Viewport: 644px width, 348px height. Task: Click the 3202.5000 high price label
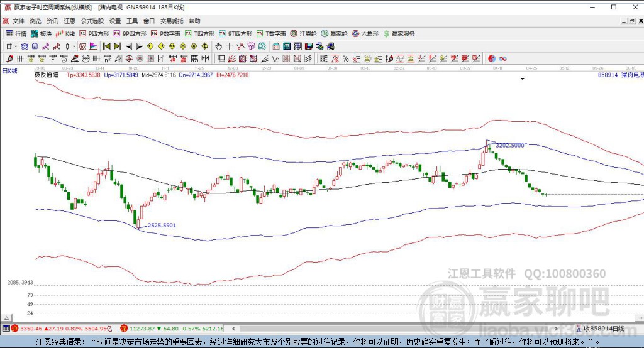[509, 145]
